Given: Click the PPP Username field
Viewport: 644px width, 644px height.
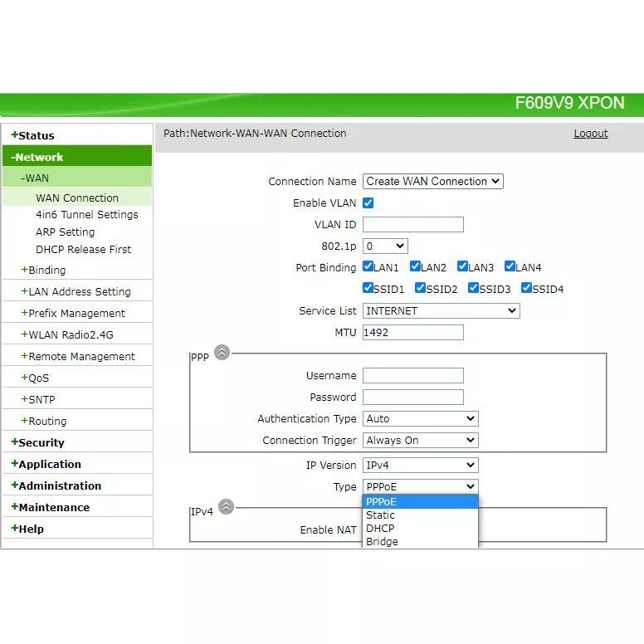Looking at the screenshot, I should tap(413, 375).
